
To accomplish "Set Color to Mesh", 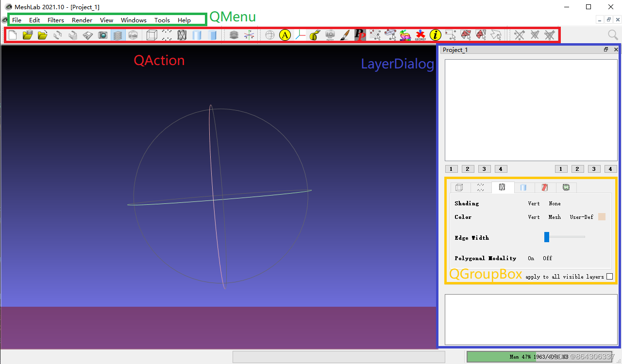I will (555, 217).
